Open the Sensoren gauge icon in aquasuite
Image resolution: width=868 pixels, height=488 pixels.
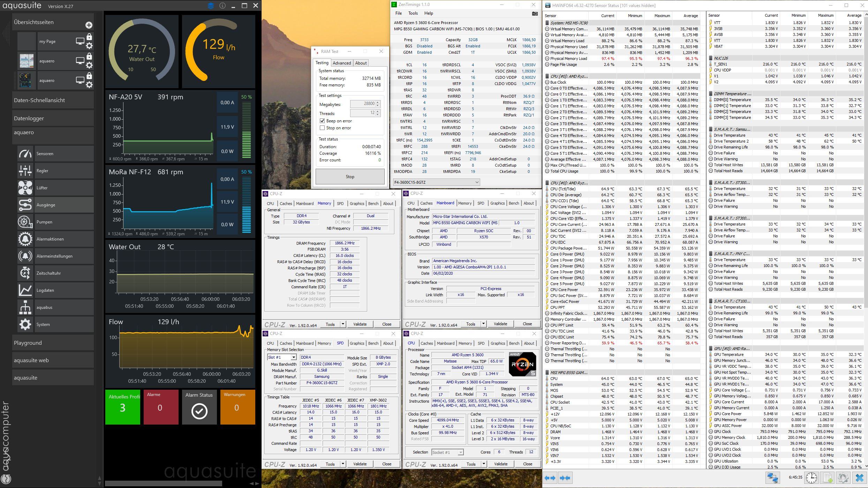pos(25,154)
